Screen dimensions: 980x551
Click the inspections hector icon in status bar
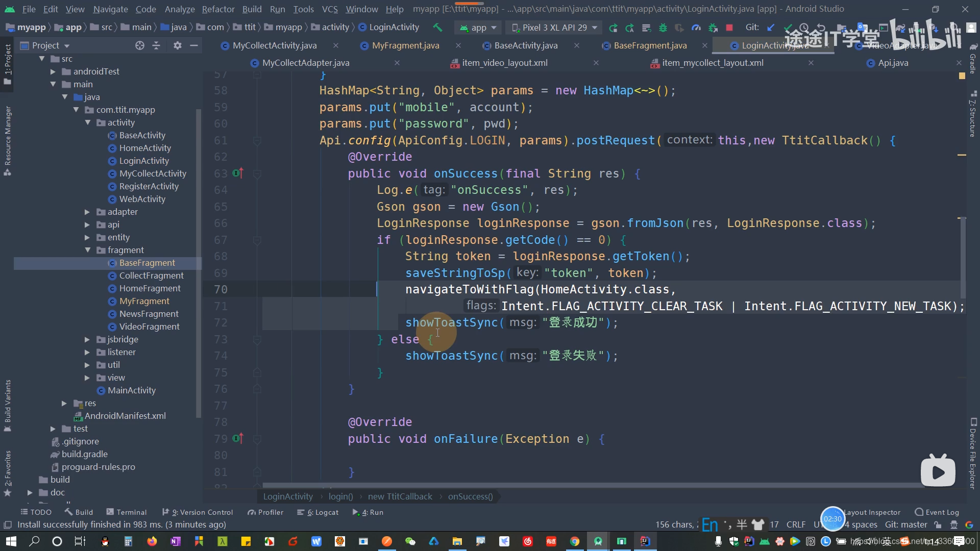tap(953, 525)
